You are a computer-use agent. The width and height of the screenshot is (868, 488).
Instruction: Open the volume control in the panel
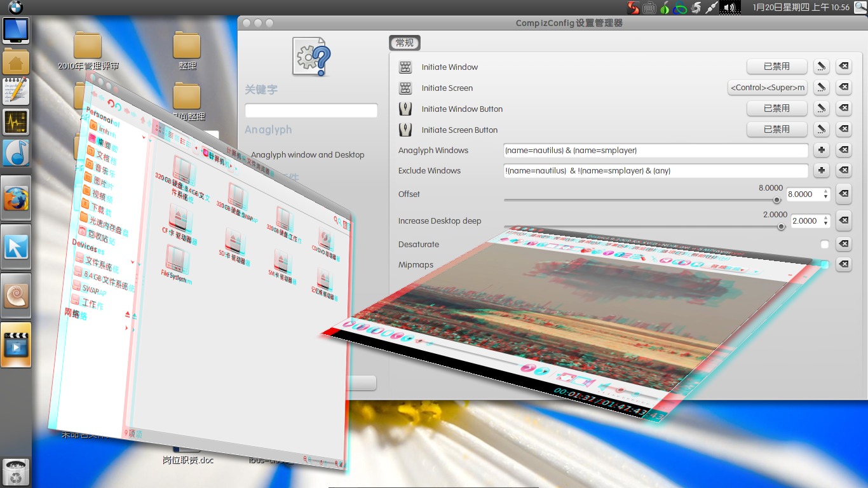(x=729, y=8)
